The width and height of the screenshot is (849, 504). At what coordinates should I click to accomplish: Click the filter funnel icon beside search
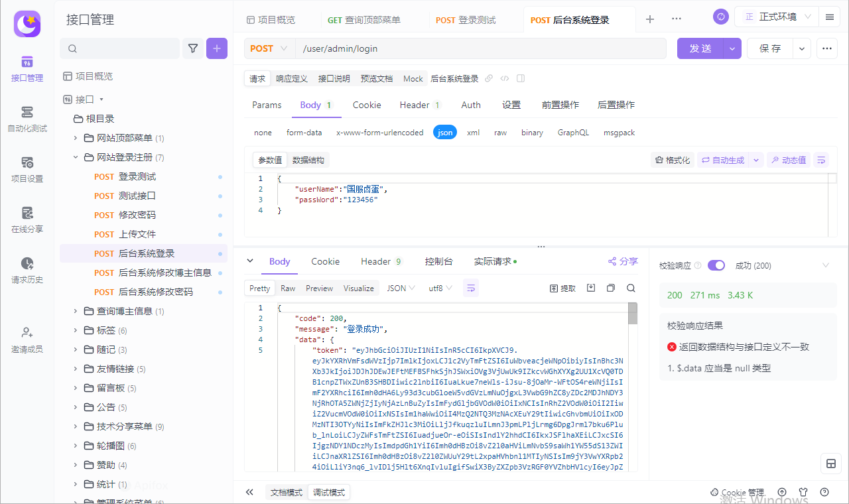193,48
